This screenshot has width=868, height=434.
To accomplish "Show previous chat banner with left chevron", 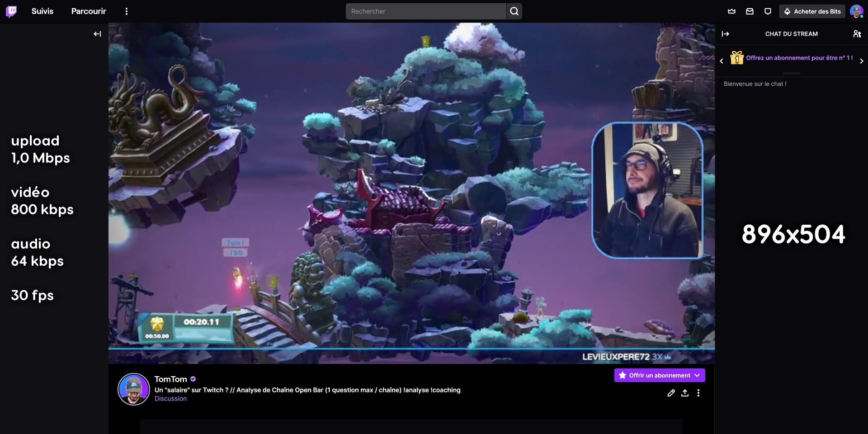I will click(722, 61).
